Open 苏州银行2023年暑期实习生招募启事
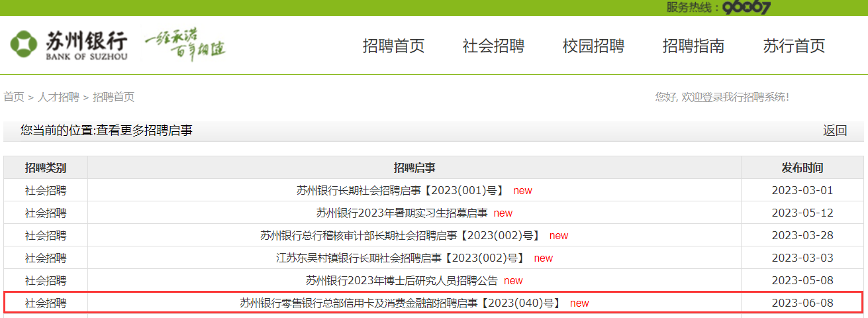The image size is (868, 318). click(402, 213)
